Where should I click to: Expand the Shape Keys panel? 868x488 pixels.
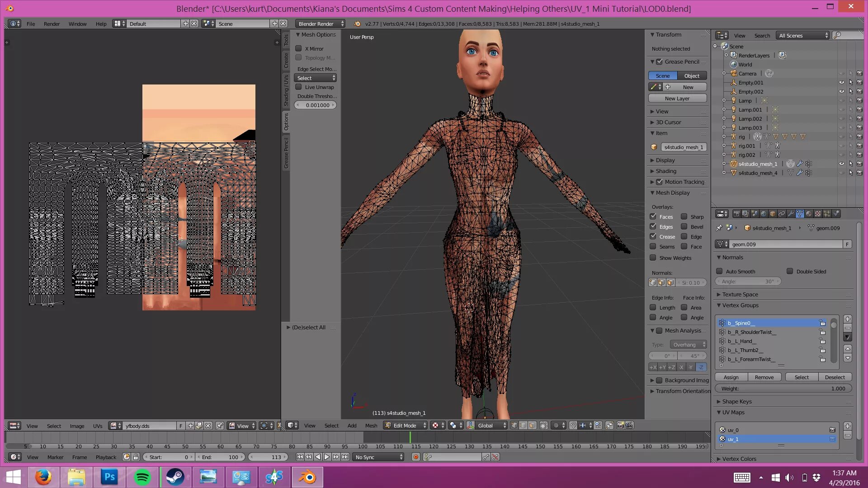coord(737,401)
